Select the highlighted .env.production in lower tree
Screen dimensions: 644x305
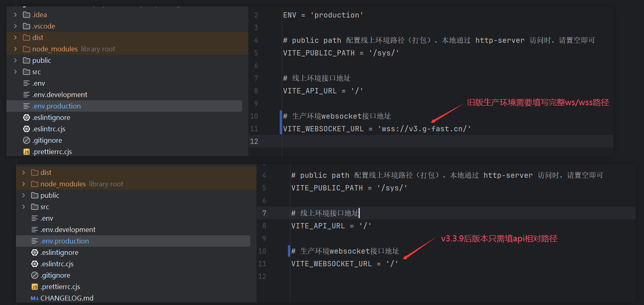(65, 241)
